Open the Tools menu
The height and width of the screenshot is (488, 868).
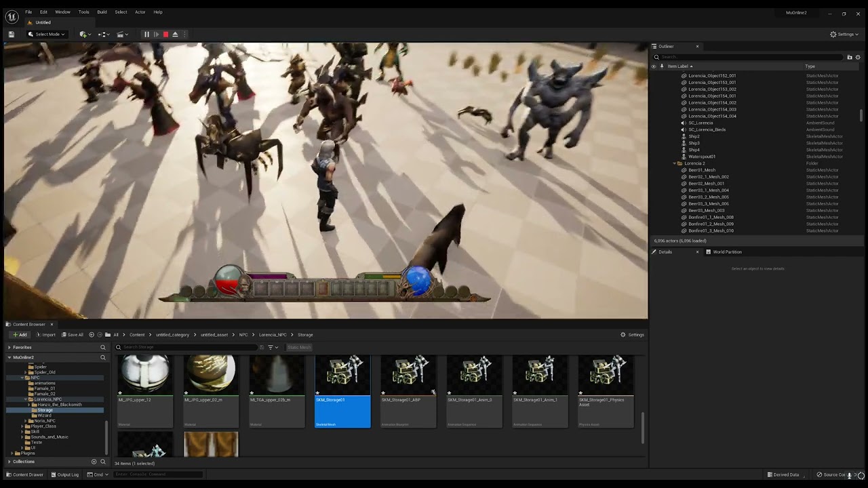coord(83,12)
